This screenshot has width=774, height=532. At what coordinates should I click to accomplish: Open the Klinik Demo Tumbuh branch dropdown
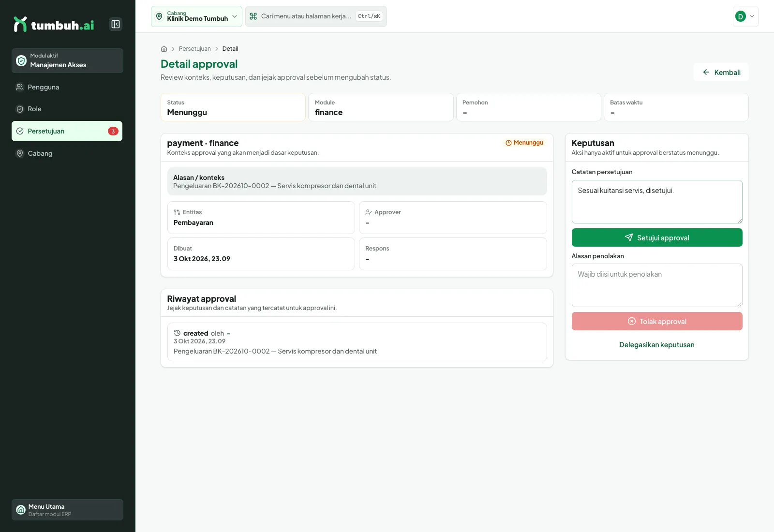pos(196,16)
